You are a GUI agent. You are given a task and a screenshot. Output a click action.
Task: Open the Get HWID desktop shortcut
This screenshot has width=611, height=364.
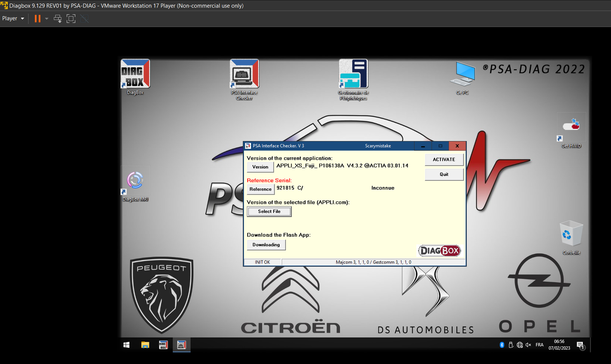pos(571,131)
